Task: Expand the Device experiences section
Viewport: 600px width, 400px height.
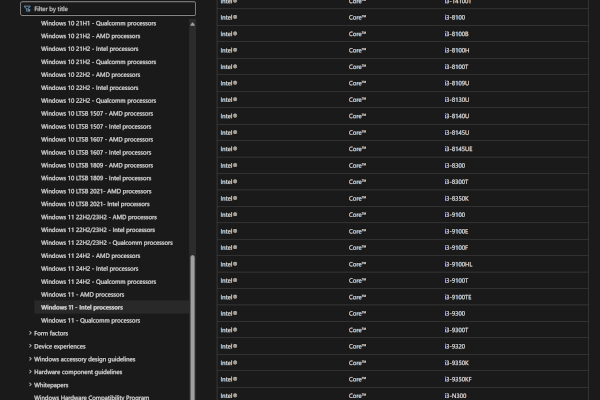Action: tap(60, 346)
